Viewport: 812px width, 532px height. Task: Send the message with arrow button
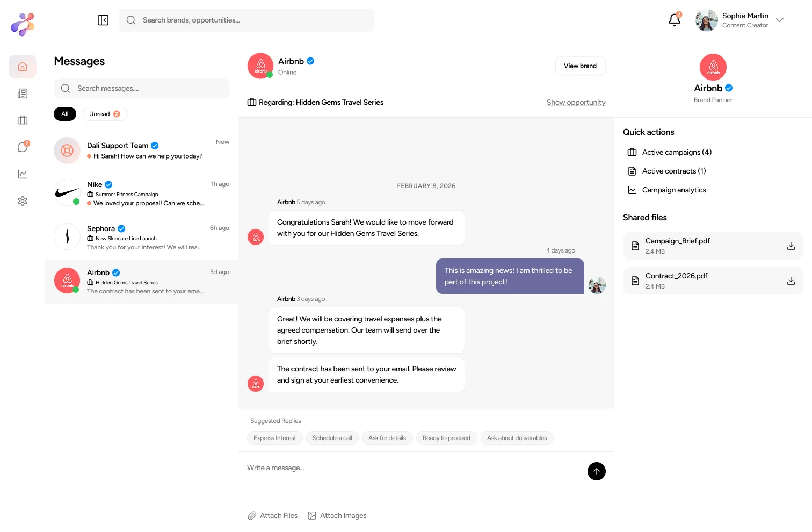pyautogui.click(x=596, y=471)
